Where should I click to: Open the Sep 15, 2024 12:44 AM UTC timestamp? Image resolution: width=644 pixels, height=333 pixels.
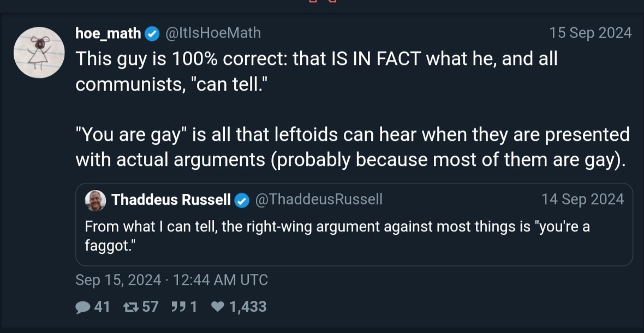pyautogui.click(x=172, y=280)
